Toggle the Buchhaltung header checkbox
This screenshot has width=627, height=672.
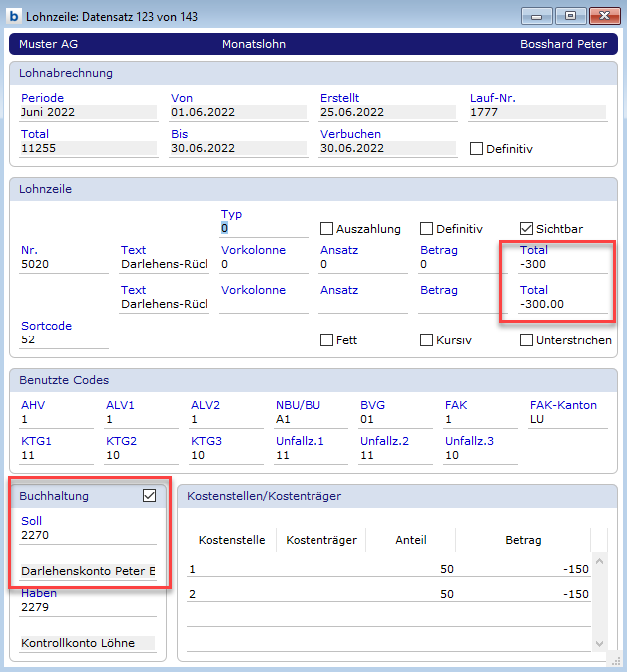[x=150, y=495]
